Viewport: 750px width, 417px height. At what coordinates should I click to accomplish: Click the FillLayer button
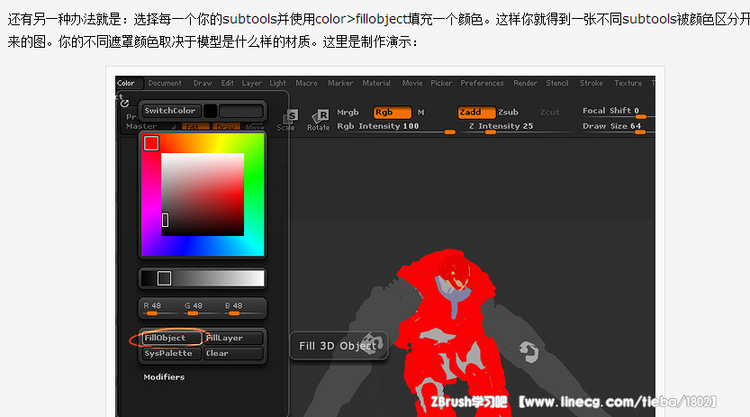point(233,338)
